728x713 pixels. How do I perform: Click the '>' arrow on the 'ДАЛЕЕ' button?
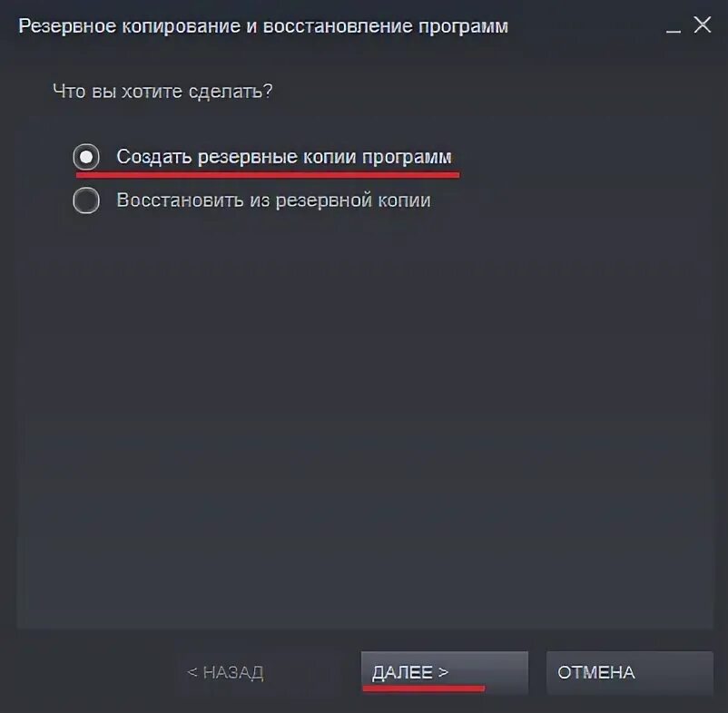click(x=443, y=672)
